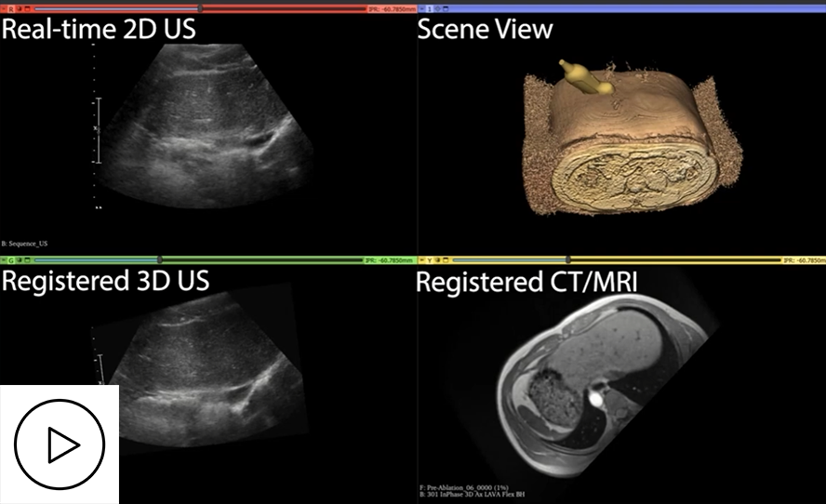Select the yellow ultrasound probe model
This screenshot has height=504, width=826.
(x=584, y=78)
